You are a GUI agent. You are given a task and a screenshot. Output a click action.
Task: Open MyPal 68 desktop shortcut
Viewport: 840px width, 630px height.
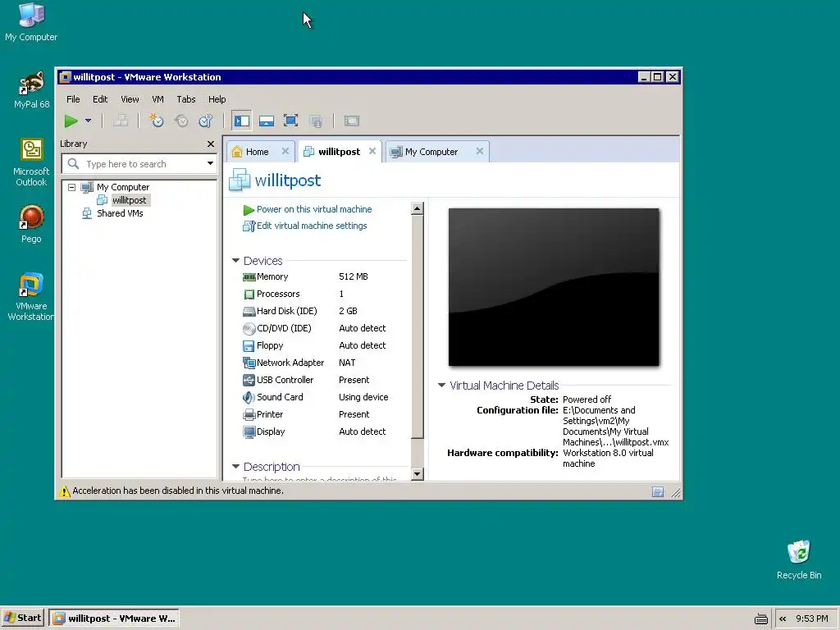click(31, 89)
